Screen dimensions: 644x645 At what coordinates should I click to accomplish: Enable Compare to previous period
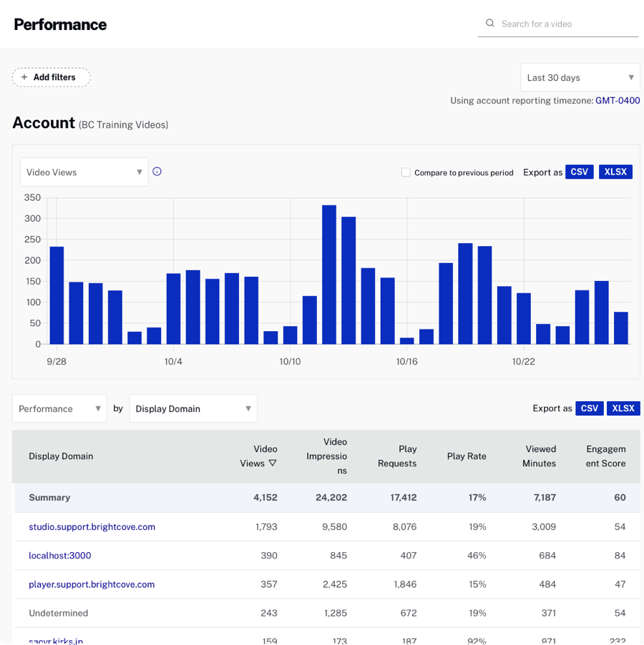[406, 172]
